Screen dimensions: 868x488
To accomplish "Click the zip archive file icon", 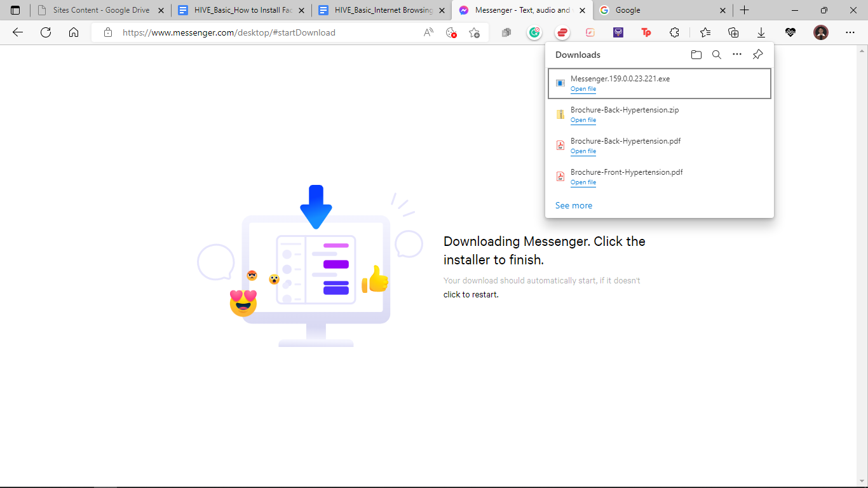I will pyautogui.click(x=560, y=114).
